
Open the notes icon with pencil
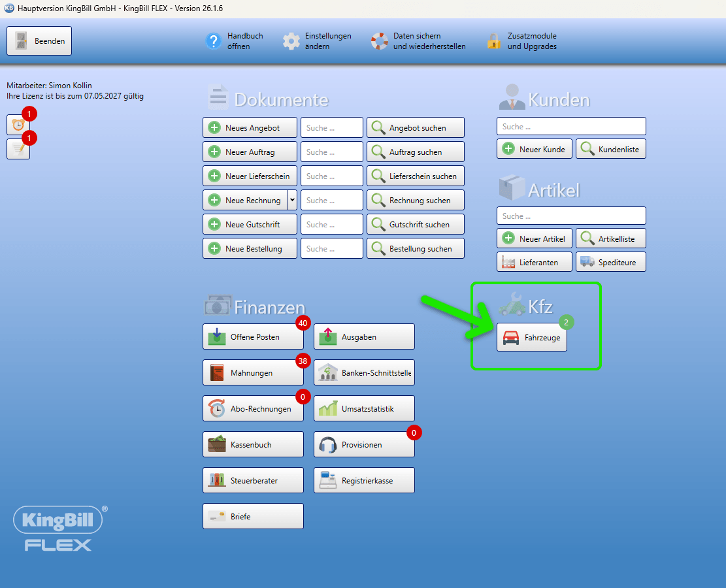(18, 149)
